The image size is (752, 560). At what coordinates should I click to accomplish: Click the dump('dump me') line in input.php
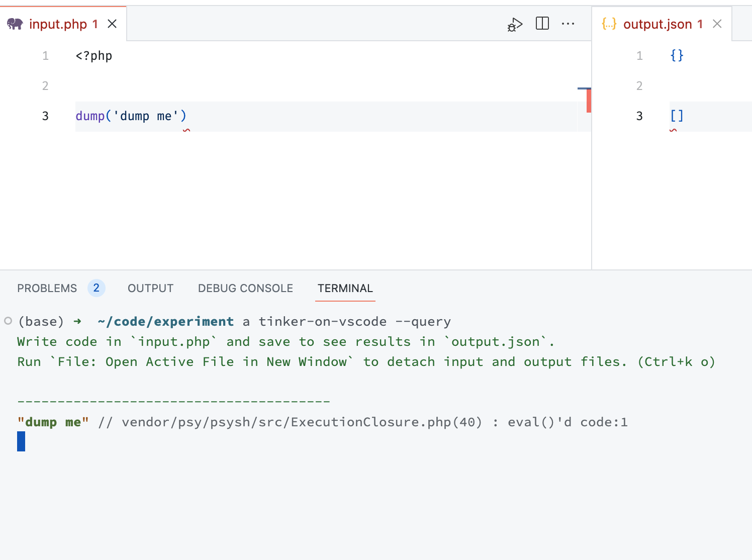pyautogui.click(x=131, y=116)
